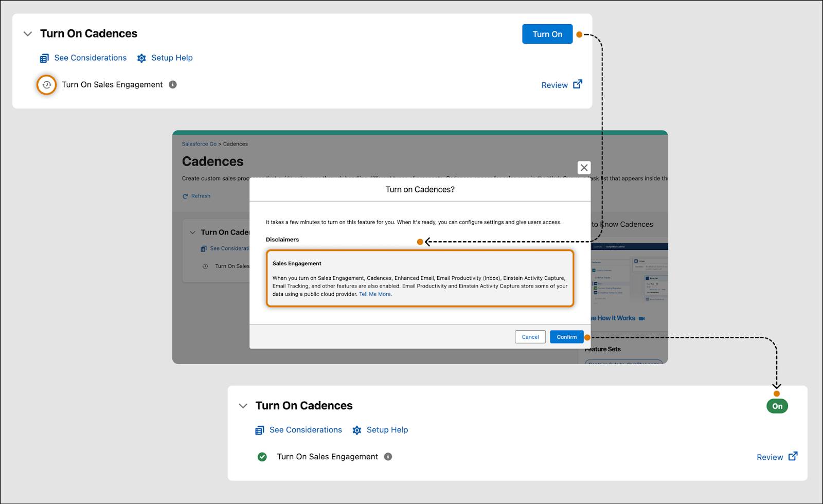Image resolution: width=823 pixels, height=504 pixels.
Task: Click the considerations document icon in top card
Action: pos(44,58)
